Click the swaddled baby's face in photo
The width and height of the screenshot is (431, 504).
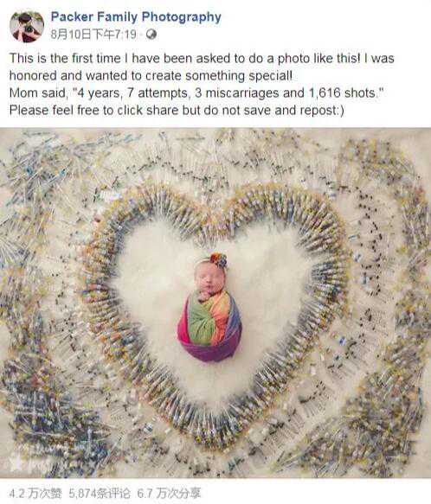[208, 280]
